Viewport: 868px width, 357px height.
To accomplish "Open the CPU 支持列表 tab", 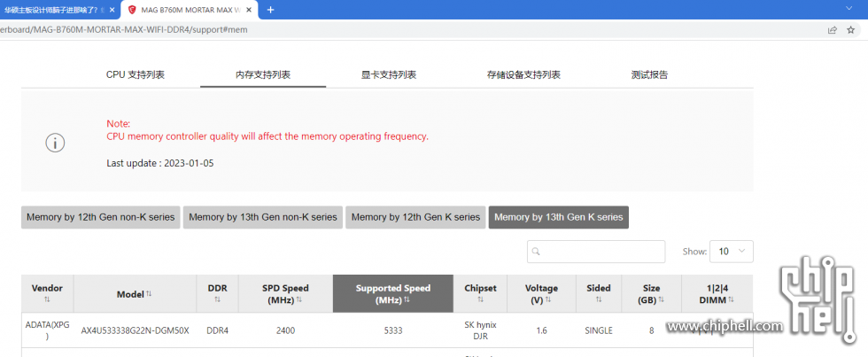I will click(x=135, y=74).
